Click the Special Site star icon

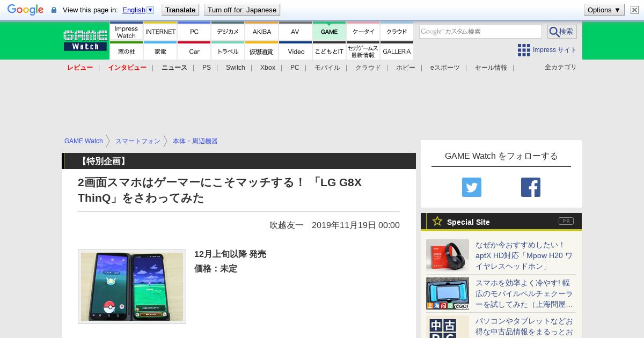pos(437,221)
